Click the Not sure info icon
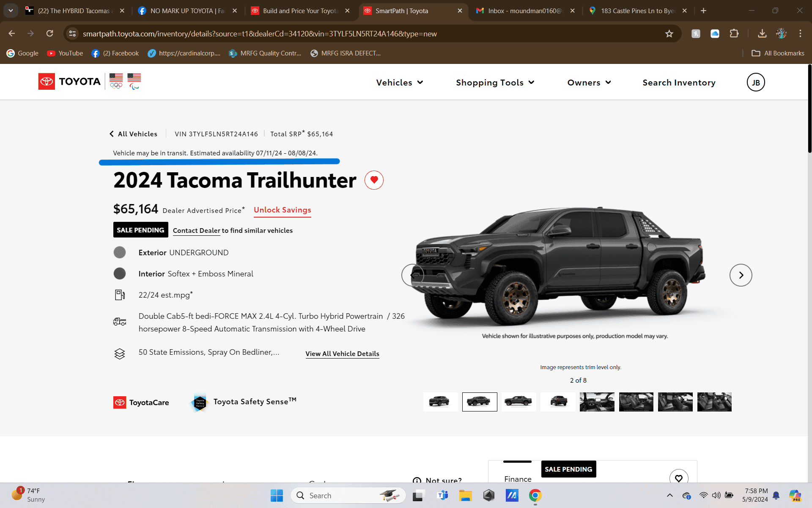This screenshot has height=508, width=812. pyautogui.click(x=417, y=480)
